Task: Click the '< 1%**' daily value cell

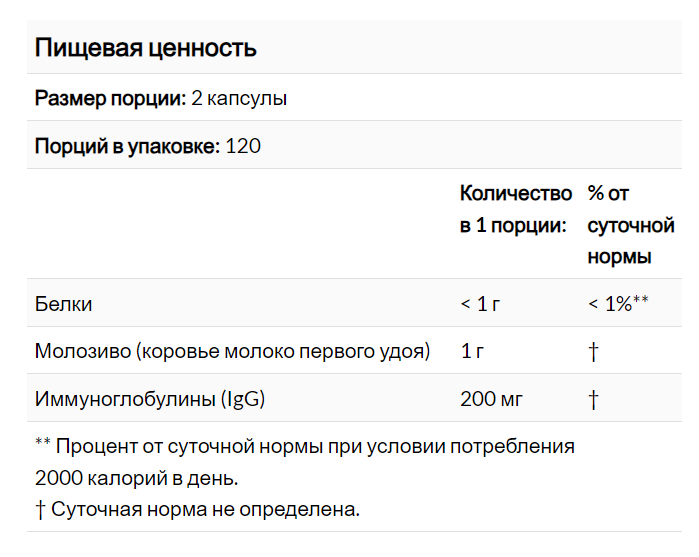Action: 618,304
